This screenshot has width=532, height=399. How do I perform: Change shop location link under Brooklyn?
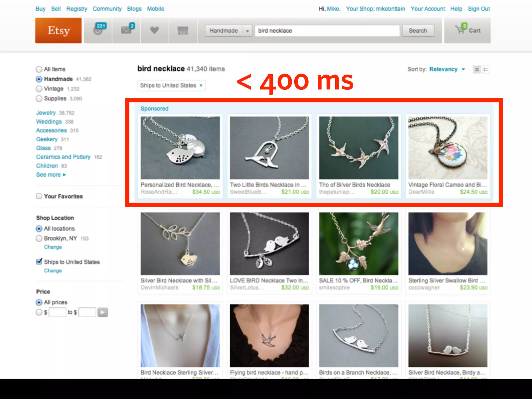pyautogui.click(x=53, y=247)
